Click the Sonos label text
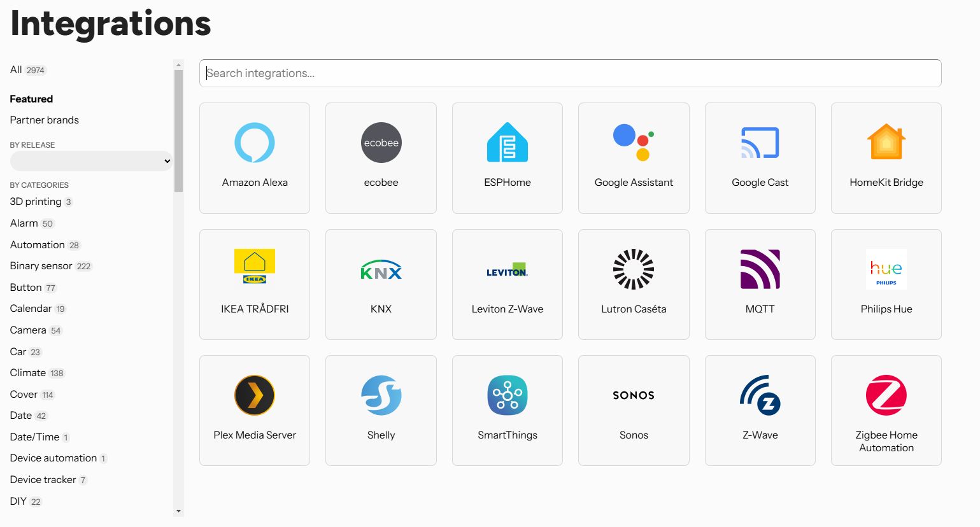The image size is (980, 527). coord(634,435)
